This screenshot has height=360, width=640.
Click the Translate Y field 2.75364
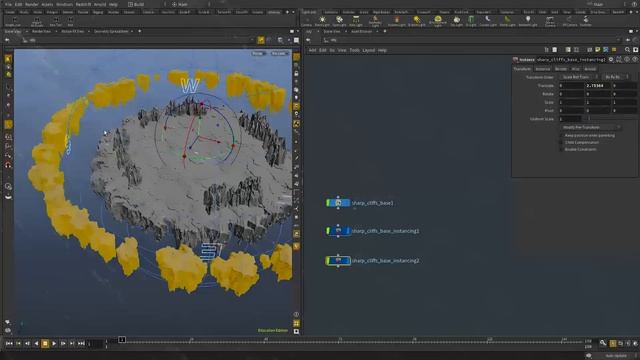pos(598,85)
